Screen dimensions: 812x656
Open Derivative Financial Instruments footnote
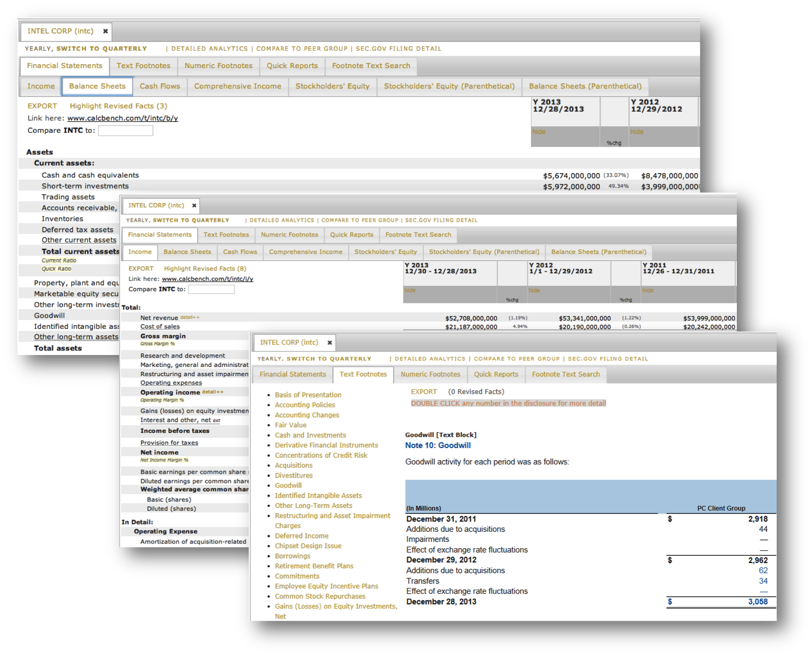click(x=326, y=445)
